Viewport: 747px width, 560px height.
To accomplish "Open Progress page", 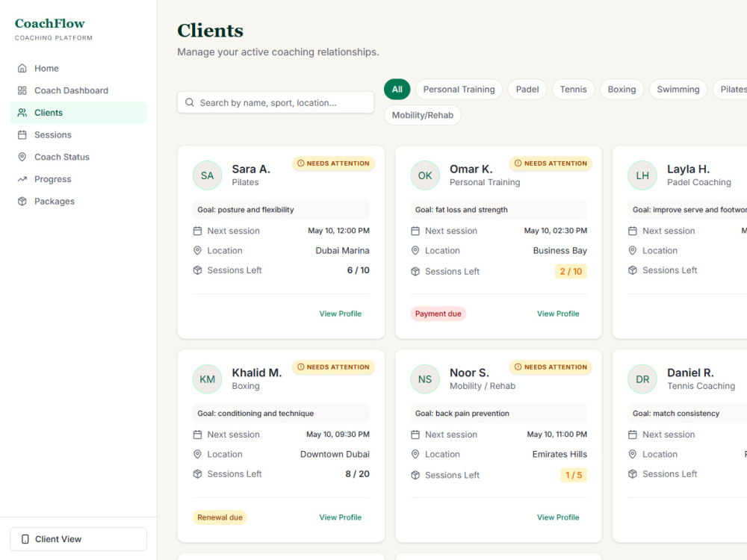I will [78, 179].
